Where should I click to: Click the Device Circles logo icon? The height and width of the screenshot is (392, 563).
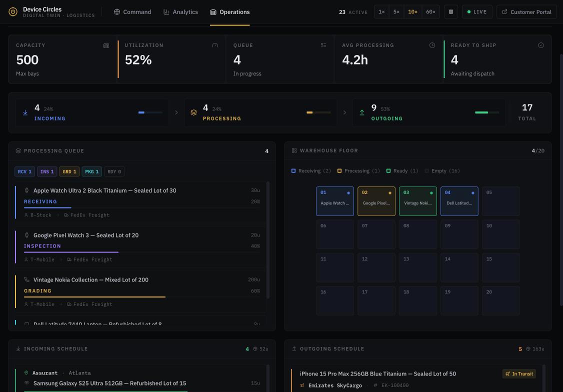pyautogui.click(x=13, y=12)
